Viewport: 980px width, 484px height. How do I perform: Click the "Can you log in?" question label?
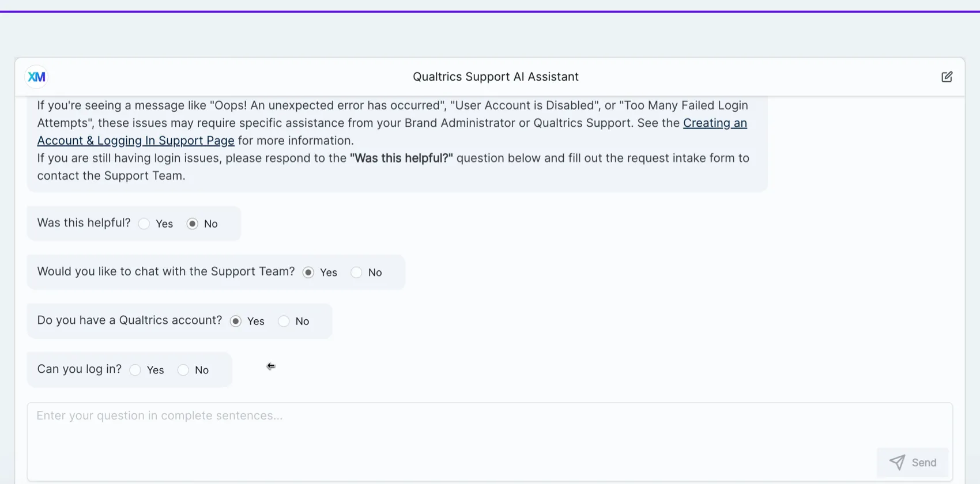click(79, 369)
